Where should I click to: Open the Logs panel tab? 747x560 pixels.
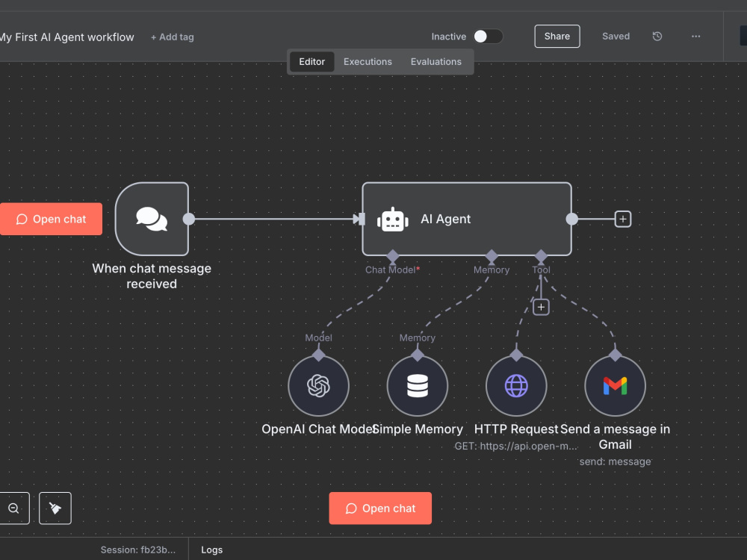coord(211,550)
